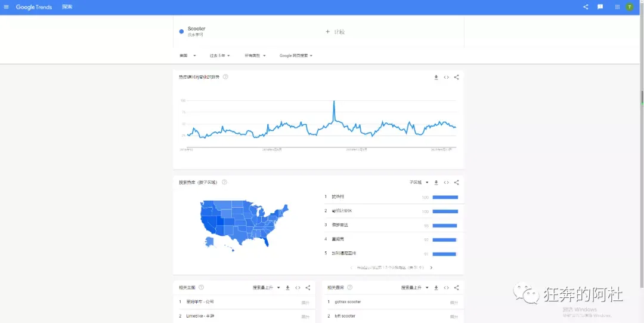Click the share icon in blue header
Image resolution: width=644 pixels, height=323 pixels.
pyautogui.click(x=586, y=7)
